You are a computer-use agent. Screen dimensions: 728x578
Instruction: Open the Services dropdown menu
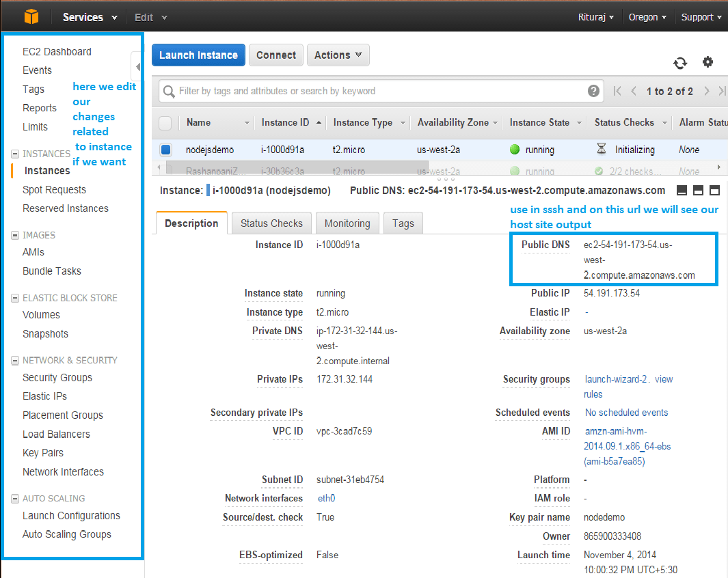point(90,17)
